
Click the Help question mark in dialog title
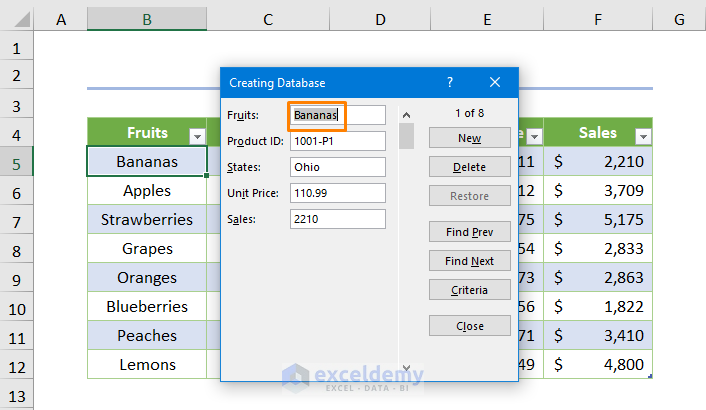click(450, 83)
